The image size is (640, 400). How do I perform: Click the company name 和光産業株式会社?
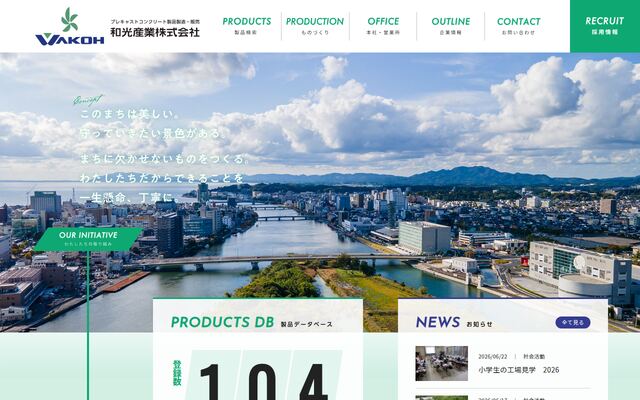click(155, 32)
